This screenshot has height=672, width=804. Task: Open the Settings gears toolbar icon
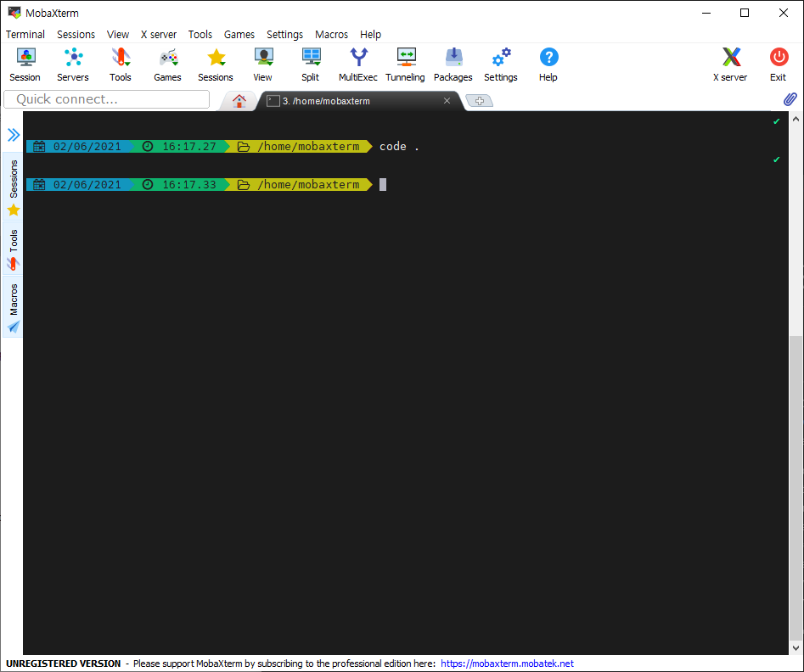click(x=501, y=64)
